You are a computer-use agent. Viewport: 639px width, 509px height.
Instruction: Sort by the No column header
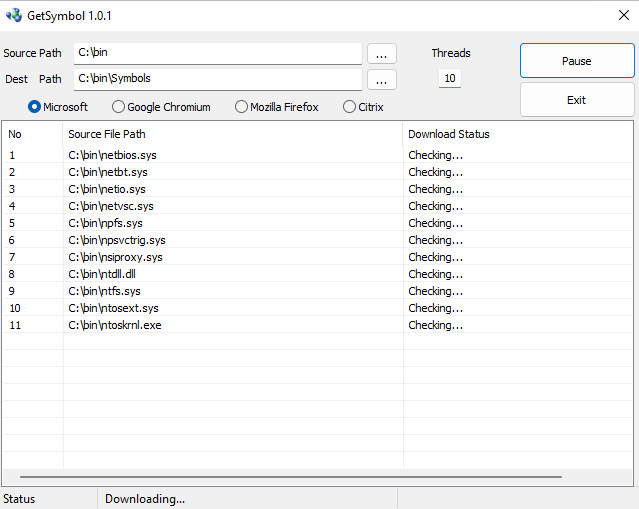pyautogui.click(x=33, y=134)
